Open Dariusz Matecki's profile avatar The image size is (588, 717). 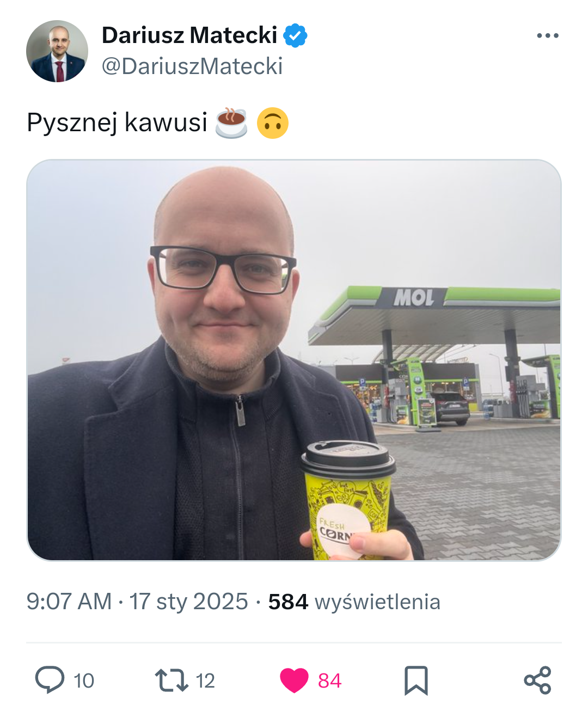pos(57,51)
